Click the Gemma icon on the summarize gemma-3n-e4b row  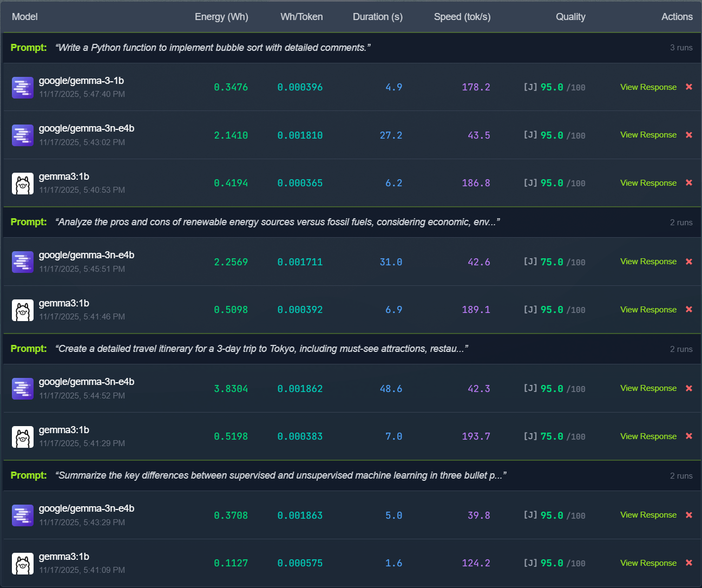click(22, 515)
